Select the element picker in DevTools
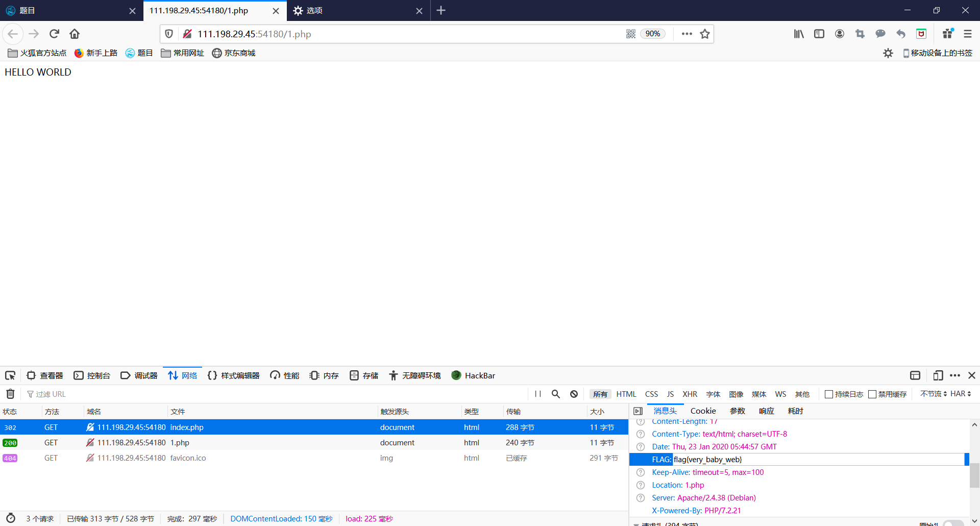980x526 pixels. point(10,375)
